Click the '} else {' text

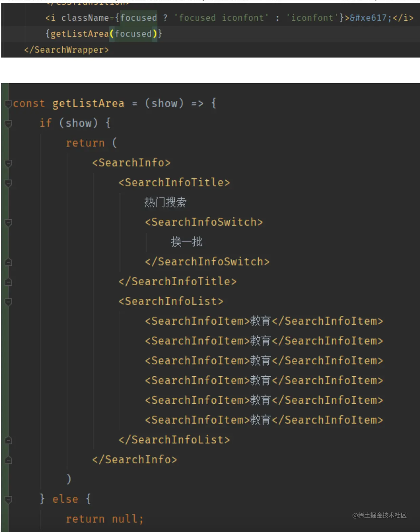(65, 499)
